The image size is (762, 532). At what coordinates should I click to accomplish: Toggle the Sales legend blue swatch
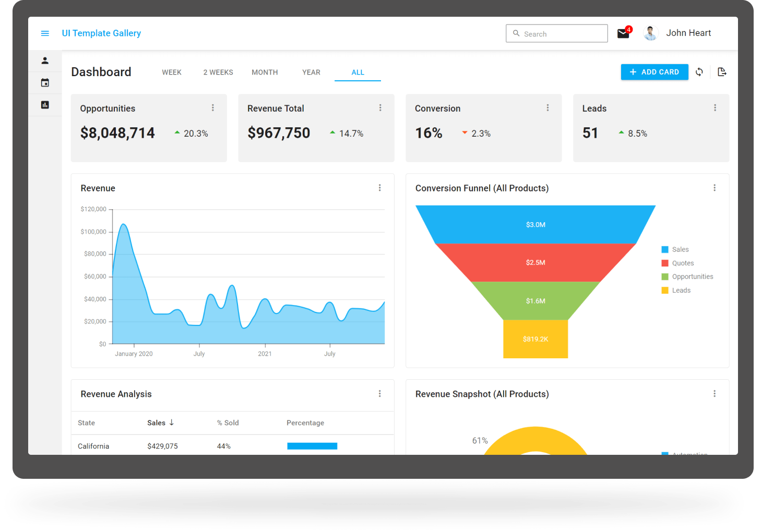(665, 250)
